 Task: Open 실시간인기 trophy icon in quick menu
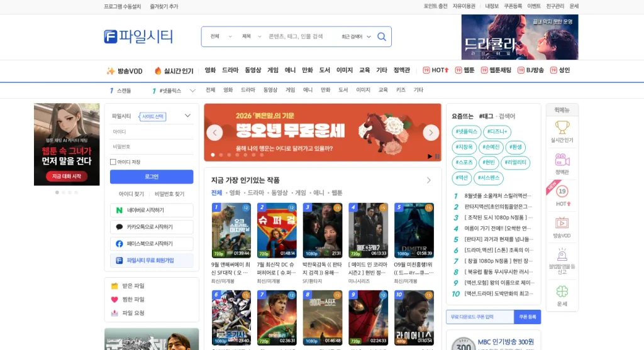(562, 127)
